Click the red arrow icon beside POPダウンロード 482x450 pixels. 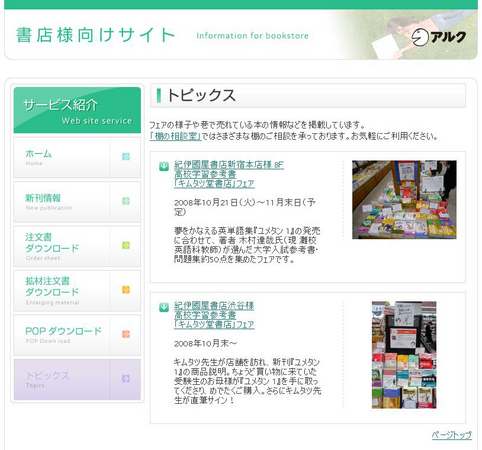126,334
